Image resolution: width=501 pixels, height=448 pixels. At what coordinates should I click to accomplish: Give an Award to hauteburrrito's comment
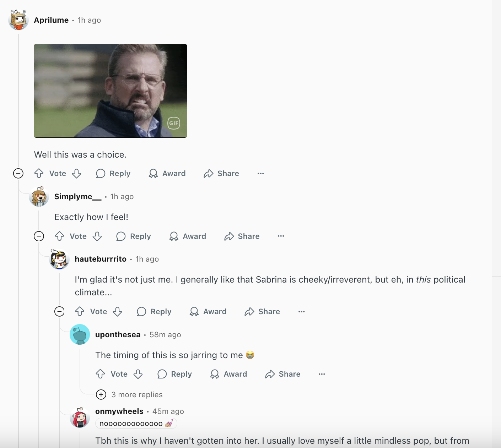(208, 311)
